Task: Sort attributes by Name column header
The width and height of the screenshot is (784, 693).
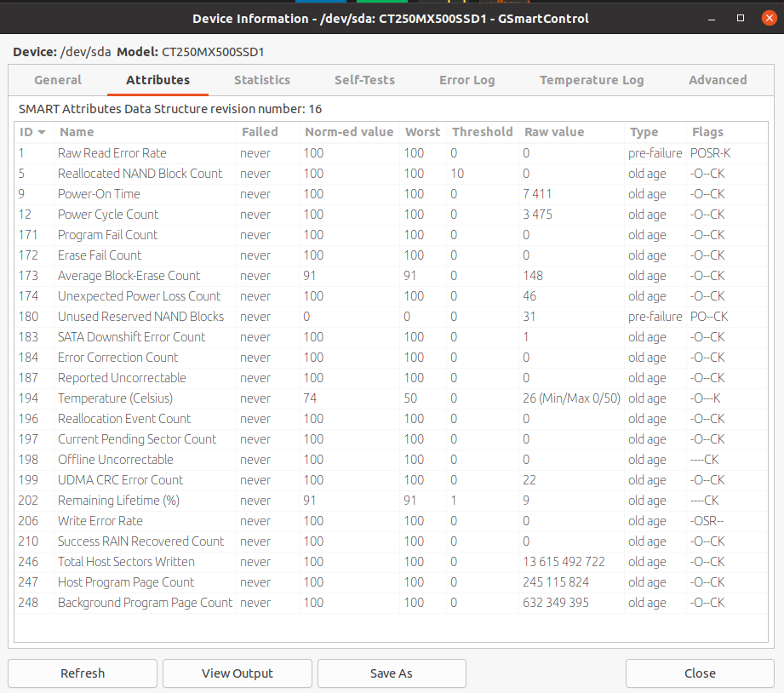Action: [77, 132]
